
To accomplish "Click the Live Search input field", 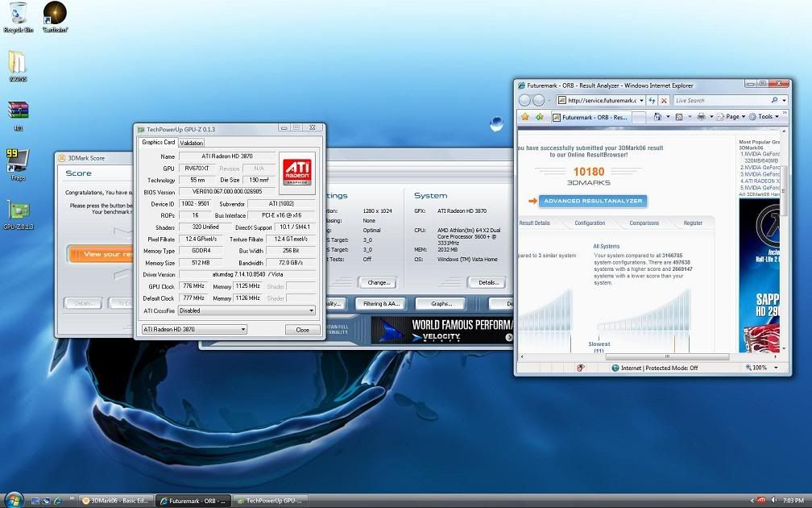I will click(x=721, y=100).
